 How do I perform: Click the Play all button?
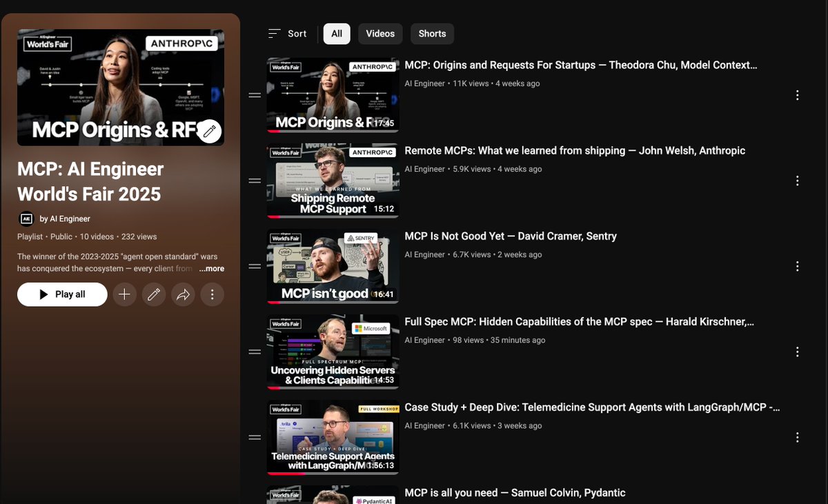pyautogui.click(x=62, y=294)
